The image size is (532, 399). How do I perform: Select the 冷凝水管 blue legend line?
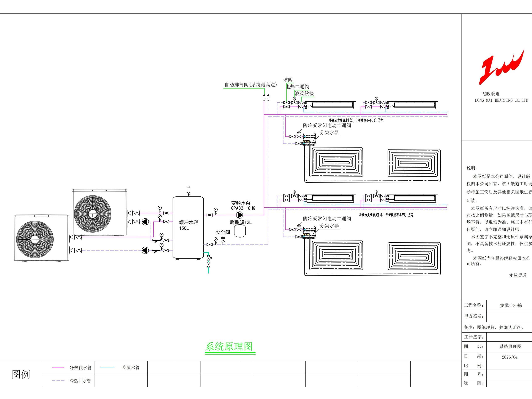pos(107,367)
